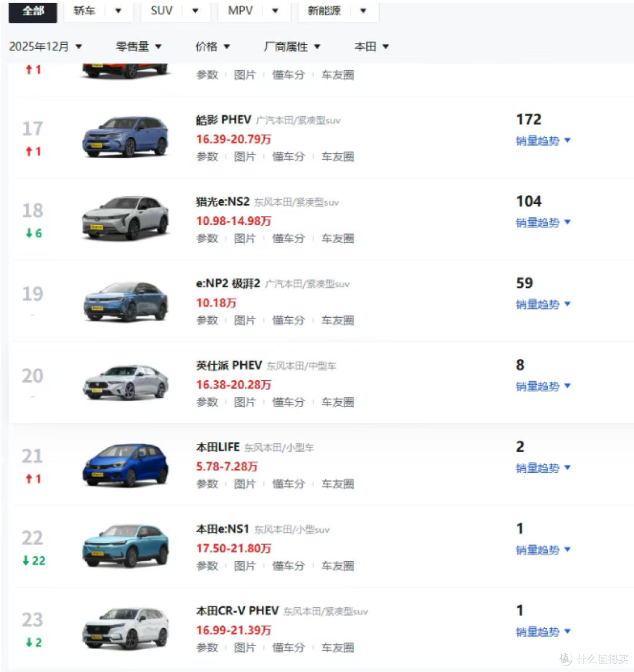Expand 销量趋势 for 猎光e:NS2

(x=543, y=223)
